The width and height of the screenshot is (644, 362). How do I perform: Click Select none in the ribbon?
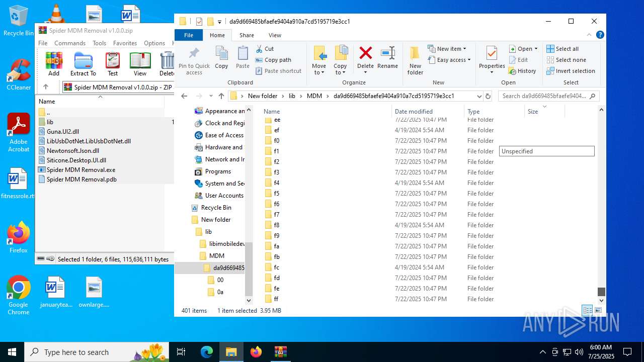pos(566,60)
